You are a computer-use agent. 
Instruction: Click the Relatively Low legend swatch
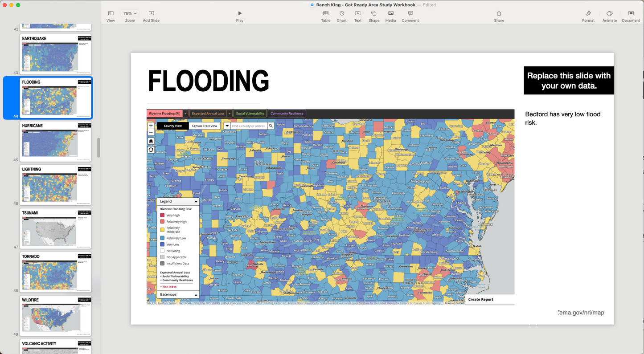(162, 238)
